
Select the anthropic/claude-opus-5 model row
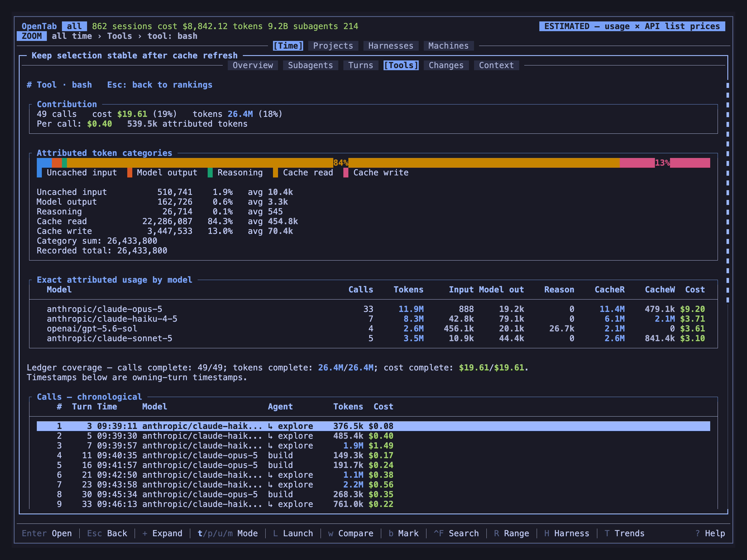373,309
